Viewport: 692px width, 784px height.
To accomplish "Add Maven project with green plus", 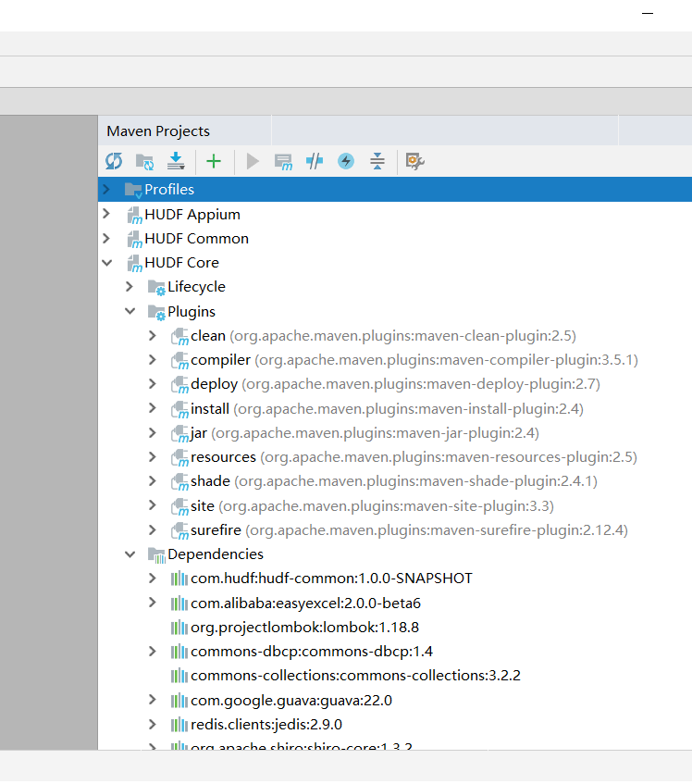I will pos(214,162).
